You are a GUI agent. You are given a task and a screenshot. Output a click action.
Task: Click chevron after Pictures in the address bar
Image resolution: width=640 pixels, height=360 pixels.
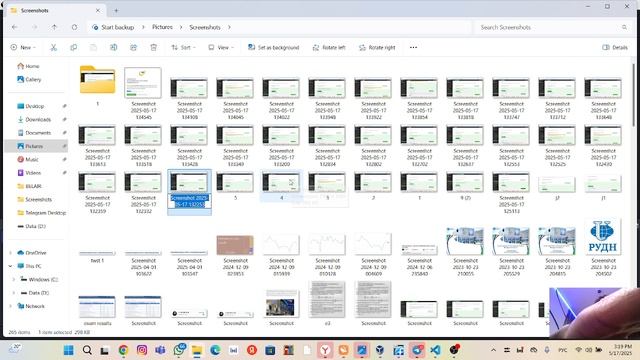click(x=181, y=27)
